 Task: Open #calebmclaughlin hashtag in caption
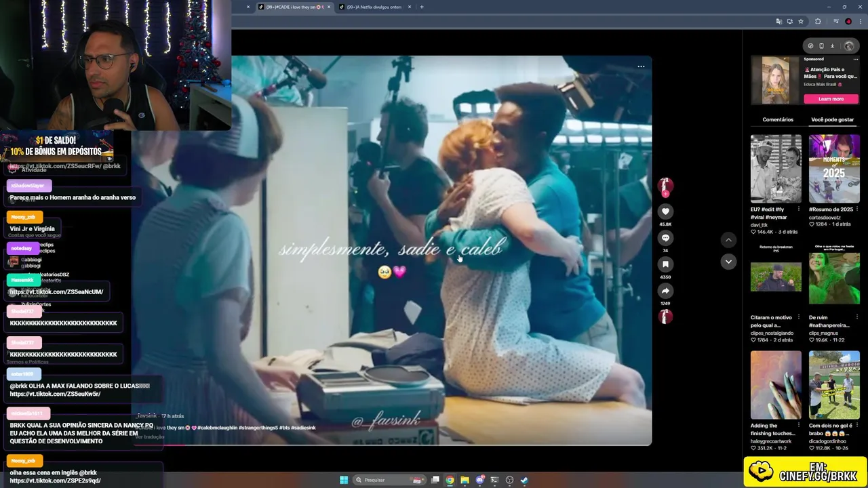point(217,428)
